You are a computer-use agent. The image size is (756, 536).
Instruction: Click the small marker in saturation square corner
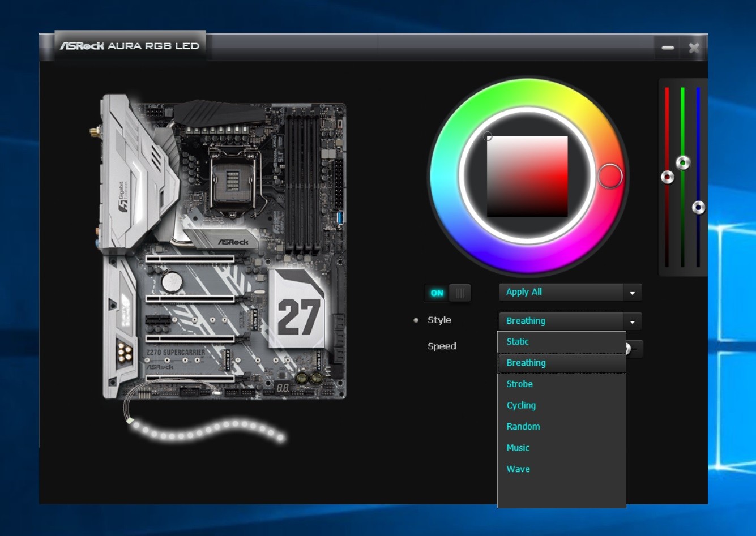click(488, 136)
